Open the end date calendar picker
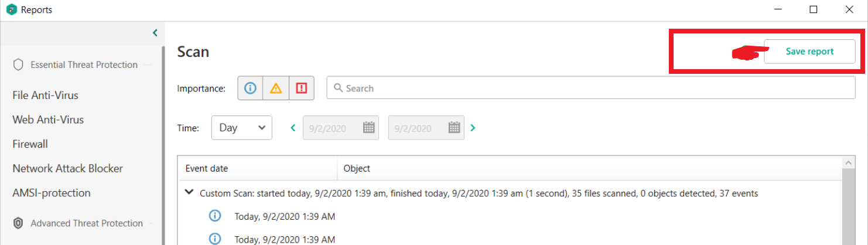This screenshot has width=868, height=245. (x=454, y=128)
